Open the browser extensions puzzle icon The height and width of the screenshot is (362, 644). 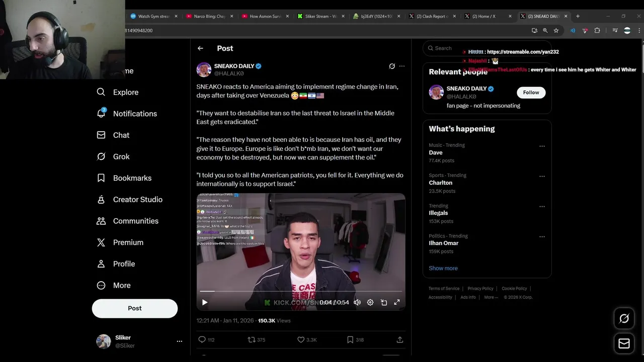597,31
